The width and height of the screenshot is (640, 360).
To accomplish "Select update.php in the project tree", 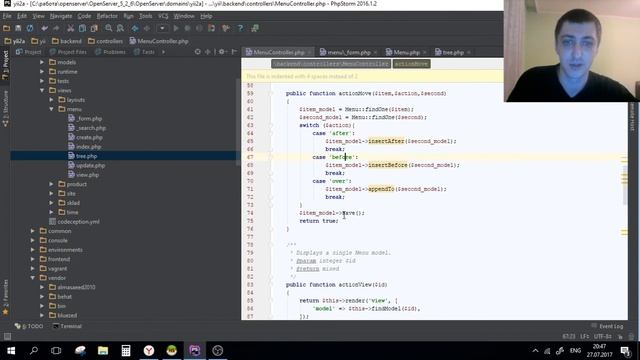I will (x=87, y=165).
